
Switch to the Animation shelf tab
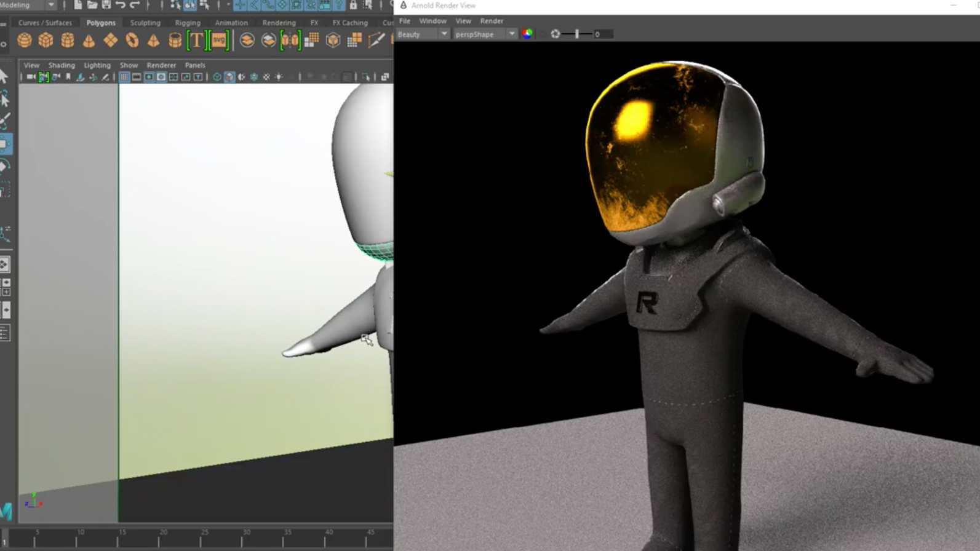pyautogui.click(x=231, y=23)
